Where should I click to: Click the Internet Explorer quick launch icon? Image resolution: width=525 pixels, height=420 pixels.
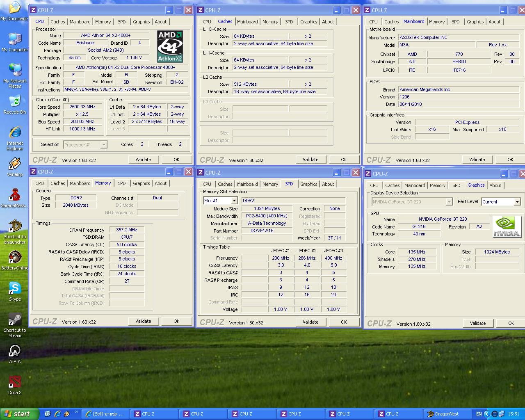[x=57, y=414]
